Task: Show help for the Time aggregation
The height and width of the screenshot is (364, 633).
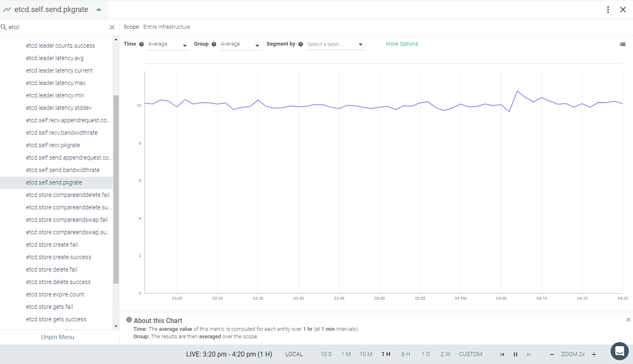Action: pos(142,44)
